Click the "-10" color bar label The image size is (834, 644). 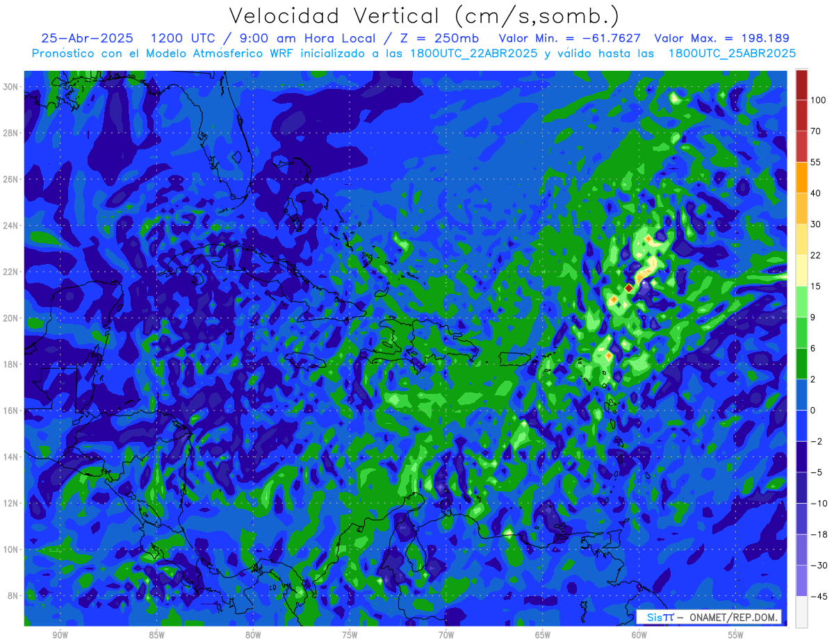pos(818,503)
